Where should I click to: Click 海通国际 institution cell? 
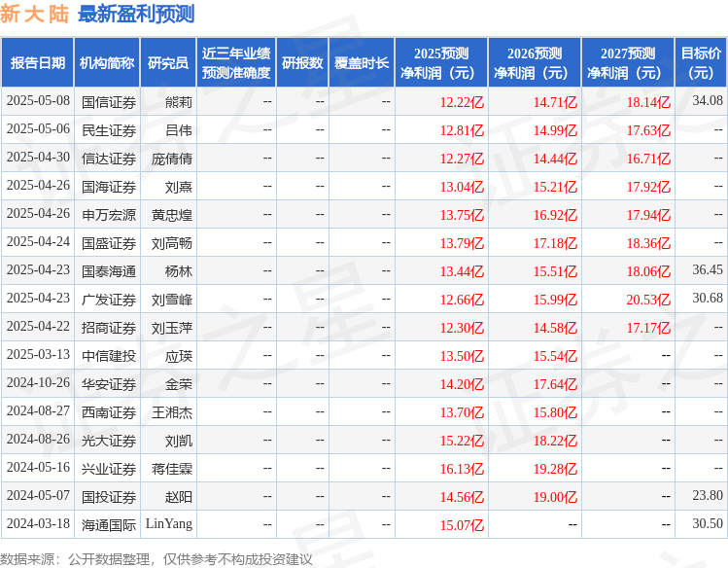(109, 525)
